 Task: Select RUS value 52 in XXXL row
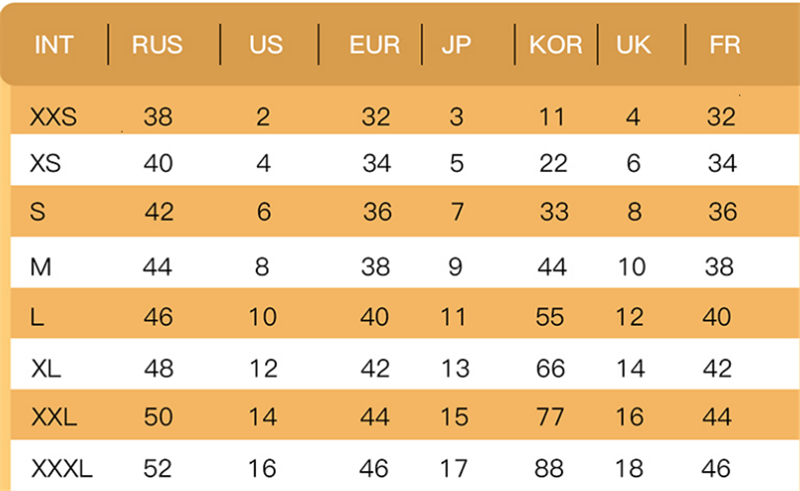tap(158, 468)
